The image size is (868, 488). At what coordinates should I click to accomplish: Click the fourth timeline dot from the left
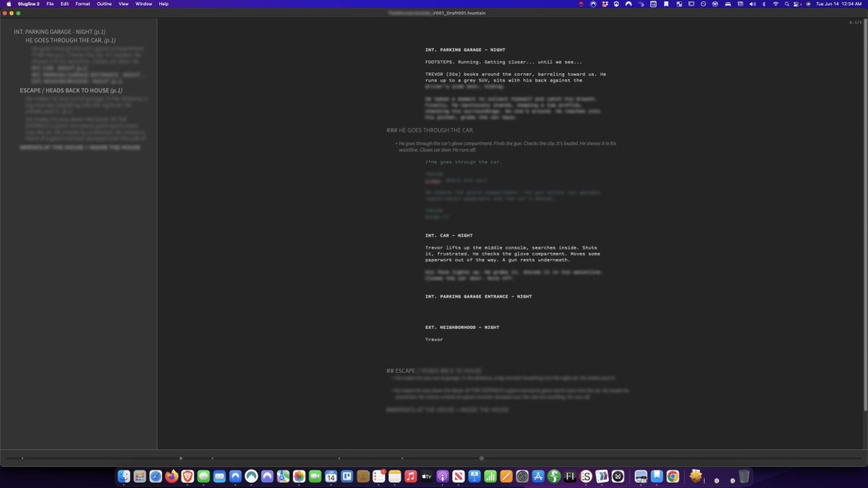pos(339,458)
